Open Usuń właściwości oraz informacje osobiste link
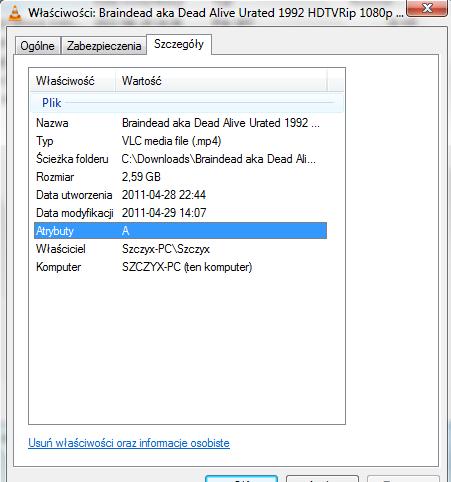This screenshot has height=482, width=451. (129, 443)
